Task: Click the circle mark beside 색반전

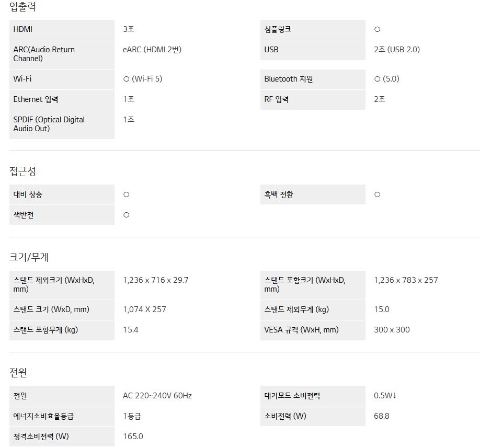Action: point(126,215)
